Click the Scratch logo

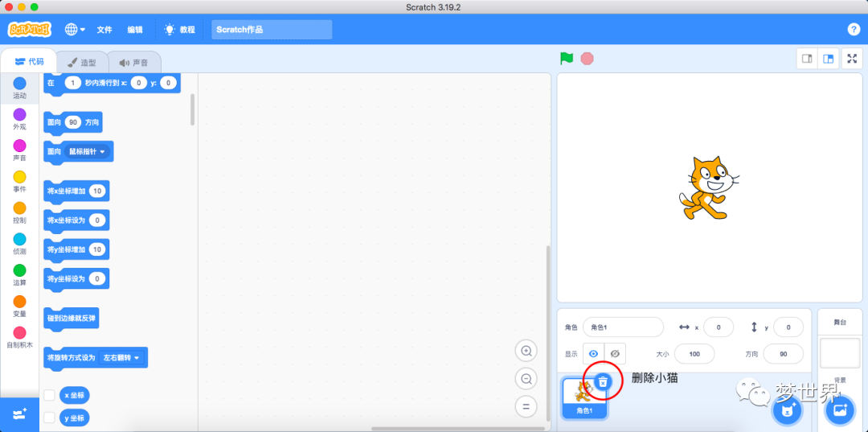[x=30, y=29]
